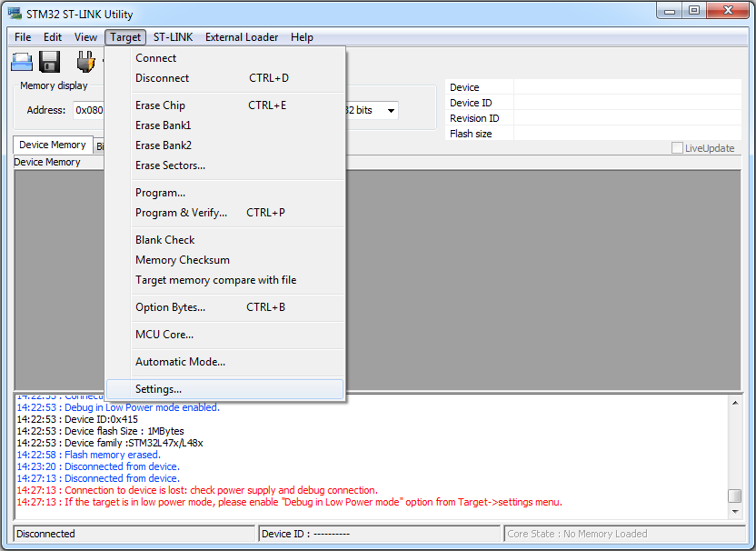Close the open Target menu

tap(125, 37)
